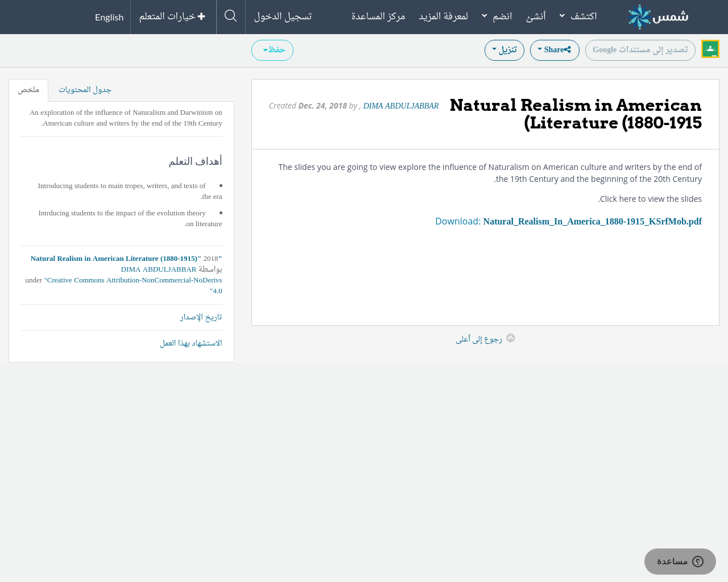
Task: Open the Creative Commons license link
Action: click(134, 280)
